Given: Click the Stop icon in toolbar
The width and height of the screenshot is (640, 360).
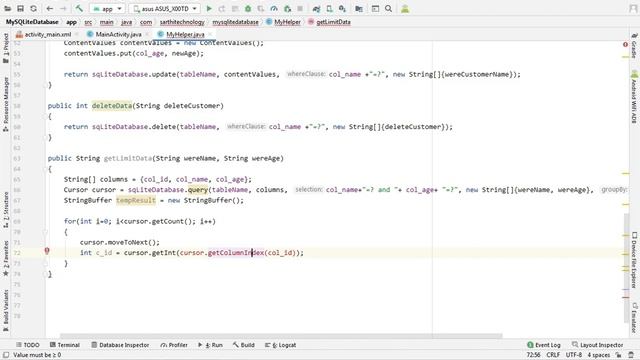Looking at the screenshot, I should click(x=300, y=9).
